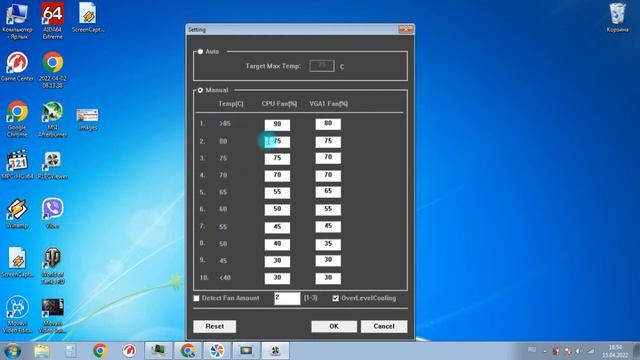Select the Auto radio button

point(200,51)
